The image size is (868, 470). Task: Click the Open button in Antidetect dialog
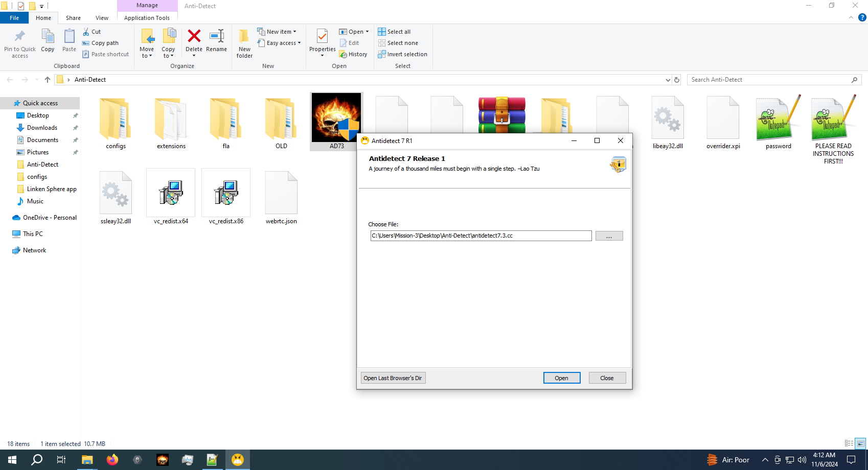561,378
